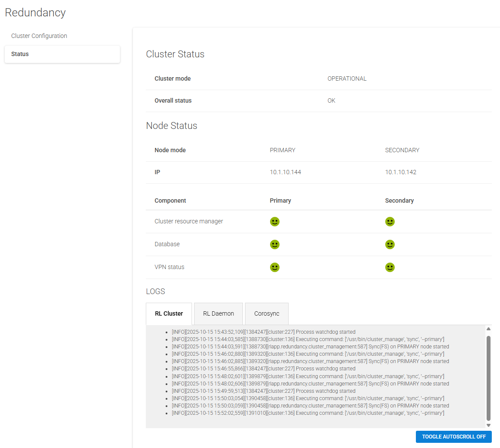Click Primary Cluster resource manager smiley icon

coord(275,222)
